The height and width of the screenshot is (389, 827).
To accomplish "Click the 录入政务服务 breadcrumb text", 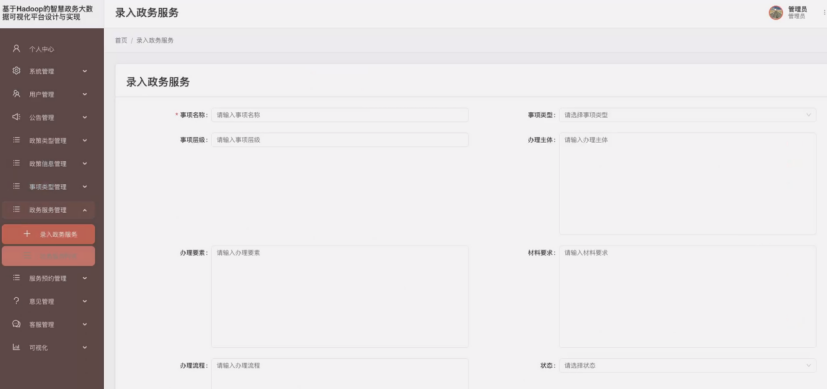I will [x=155, y=40].
